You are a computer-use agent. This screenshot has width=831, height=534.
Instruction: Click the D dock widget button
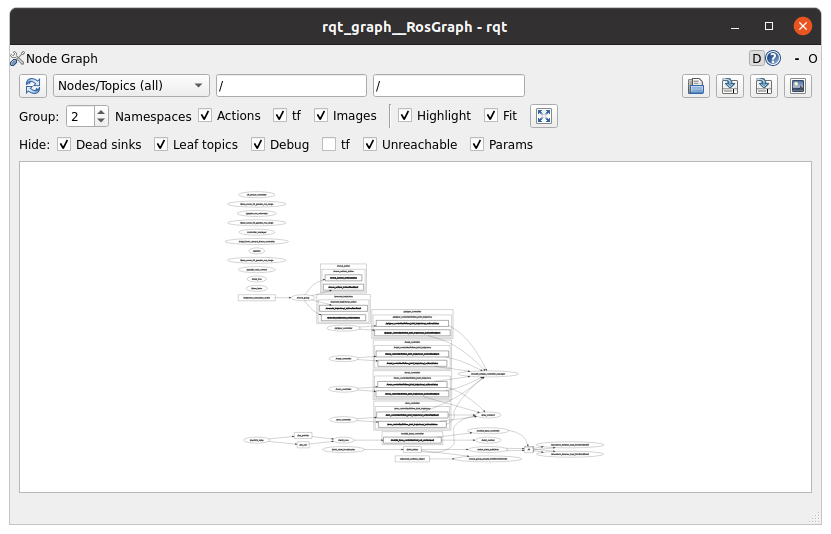(x=757, y=59)
